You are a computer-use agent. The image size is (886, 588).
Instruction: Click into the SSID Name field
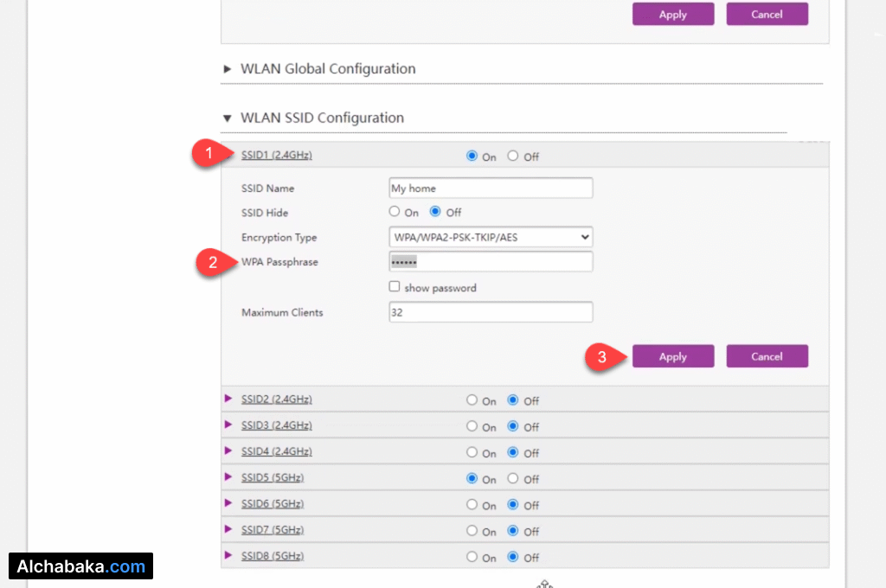491,189
